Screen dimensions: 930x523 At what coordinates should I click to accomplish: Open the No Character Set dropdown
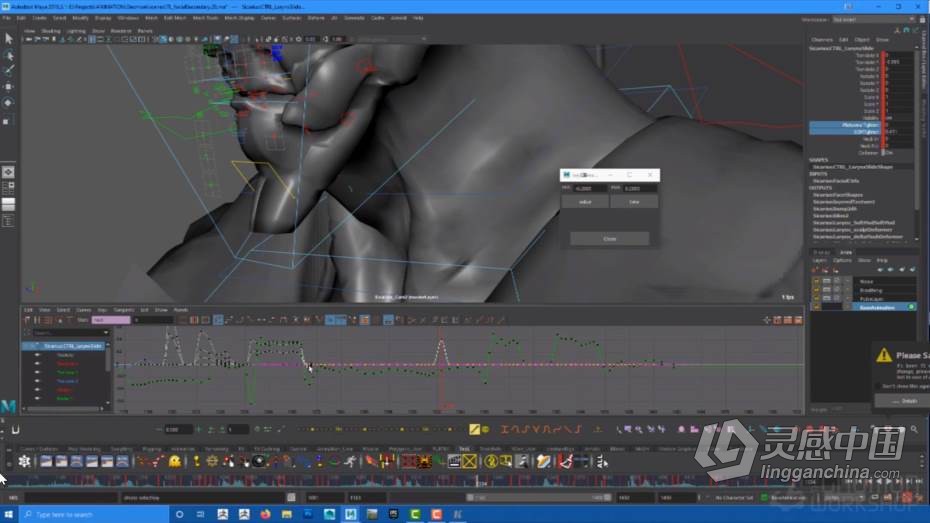pos(735,498)
